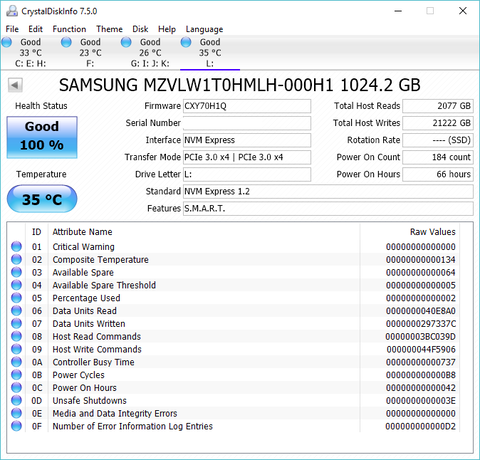Click the status icon for Host Write Commands
The width and height of the screenshot is (480, 460).
(16, 349)
